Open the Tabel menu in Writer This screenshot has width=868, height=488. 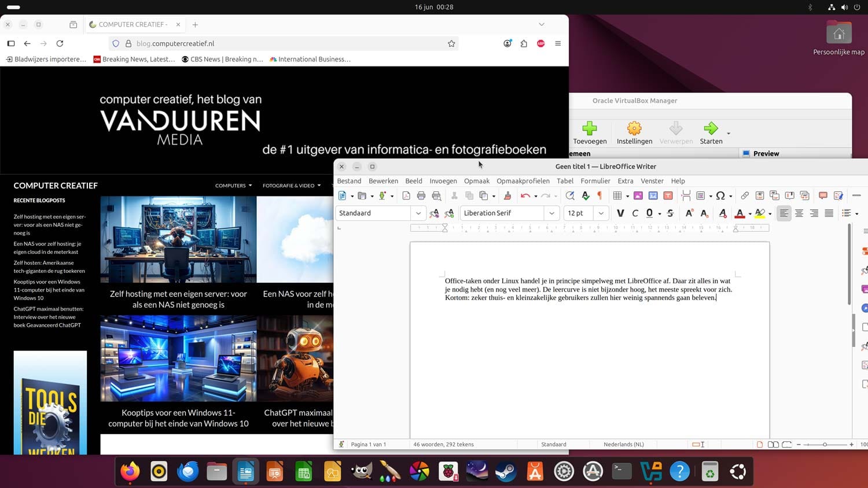click(x=565, y=181)
